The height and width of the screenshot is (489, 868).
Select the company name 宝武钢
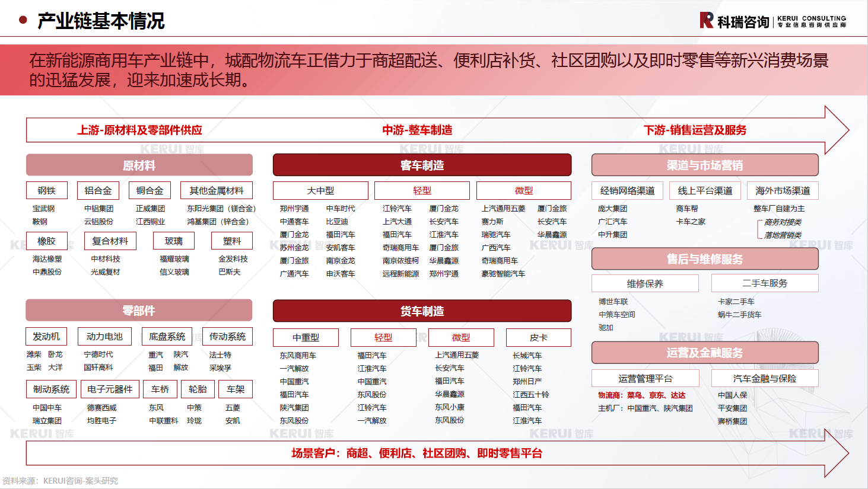pos(44,209)
